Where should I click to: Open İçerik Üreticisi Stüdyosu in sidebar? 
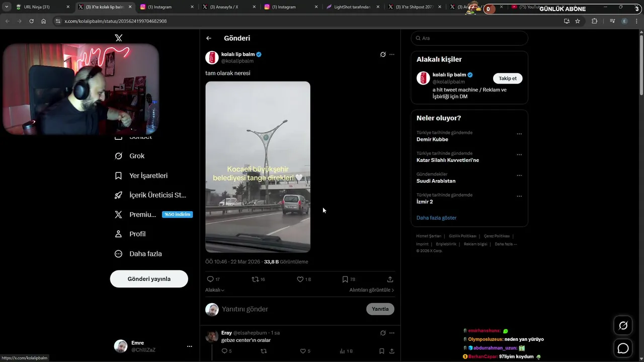[150, 195]
